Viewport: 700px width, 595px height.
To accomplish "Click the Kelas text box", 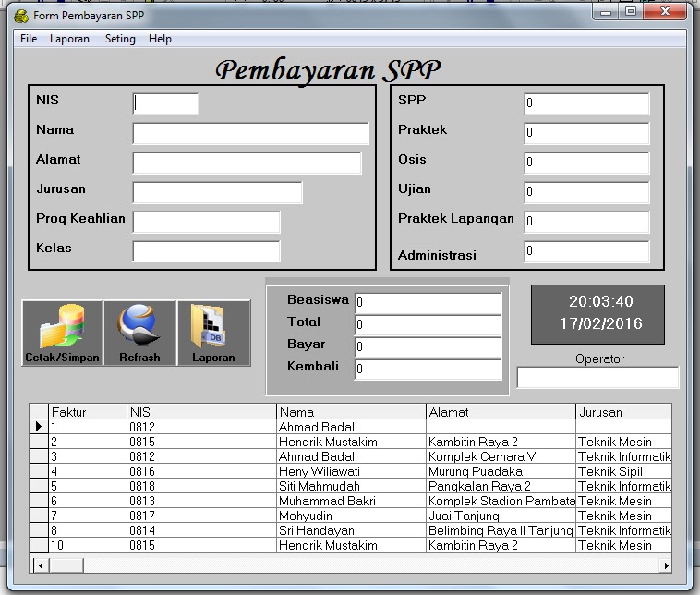I will 206,251.
